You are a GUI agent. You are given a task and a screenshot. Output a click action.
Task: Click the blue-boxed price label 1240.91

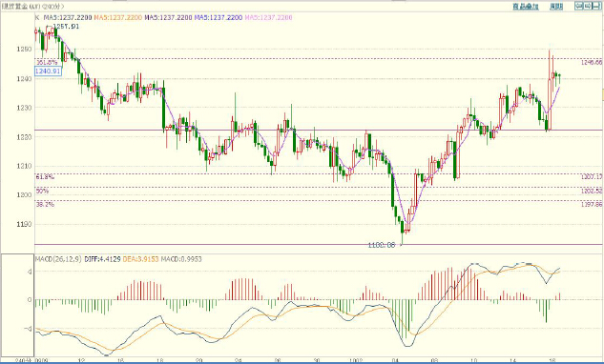pos(48,71)
